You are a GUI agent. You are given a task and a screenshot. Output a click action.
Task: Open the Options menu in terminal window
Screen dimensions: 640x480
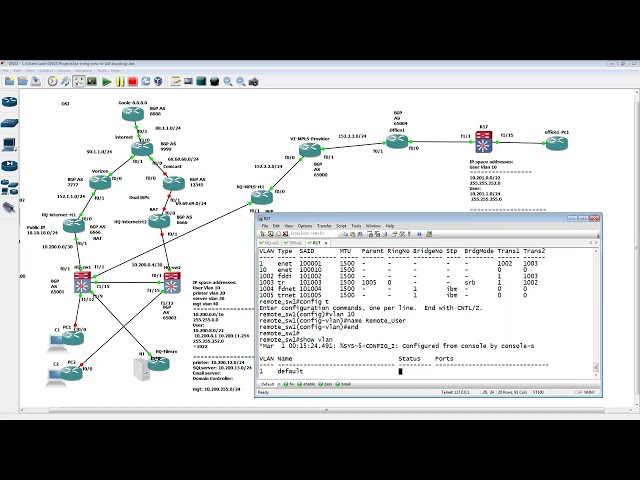[305, 226]
